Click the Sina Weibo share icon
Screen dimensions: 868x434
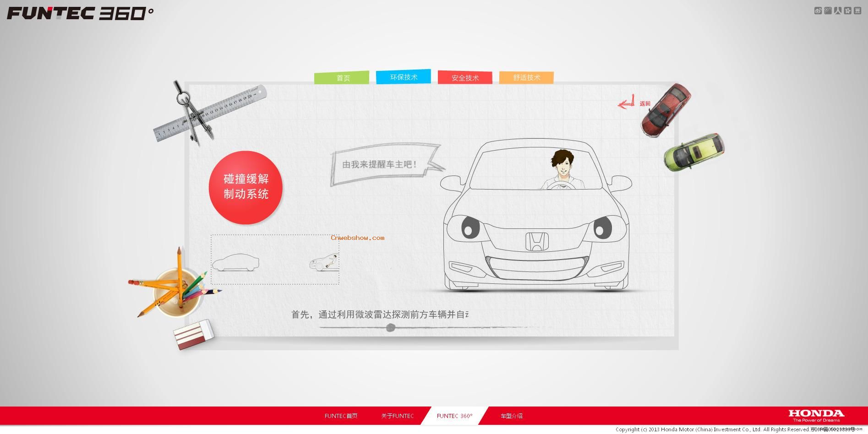pos(819,10)
